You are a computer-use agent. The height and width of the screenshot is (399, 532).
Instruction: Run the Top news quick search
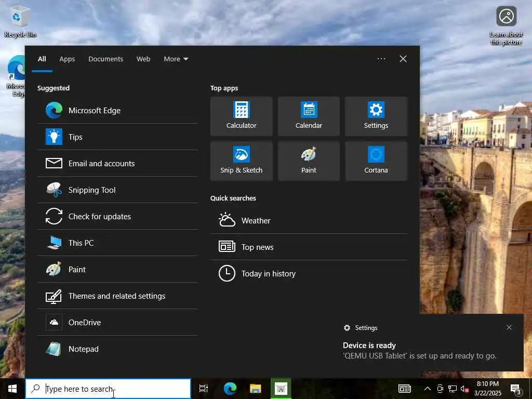click(x=309, y=247)
